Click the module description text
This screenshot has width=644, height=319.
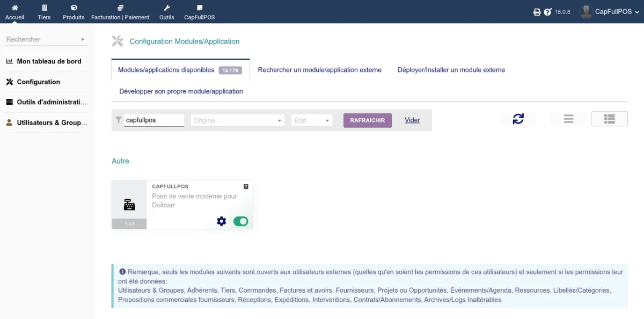tap(195, 201)
